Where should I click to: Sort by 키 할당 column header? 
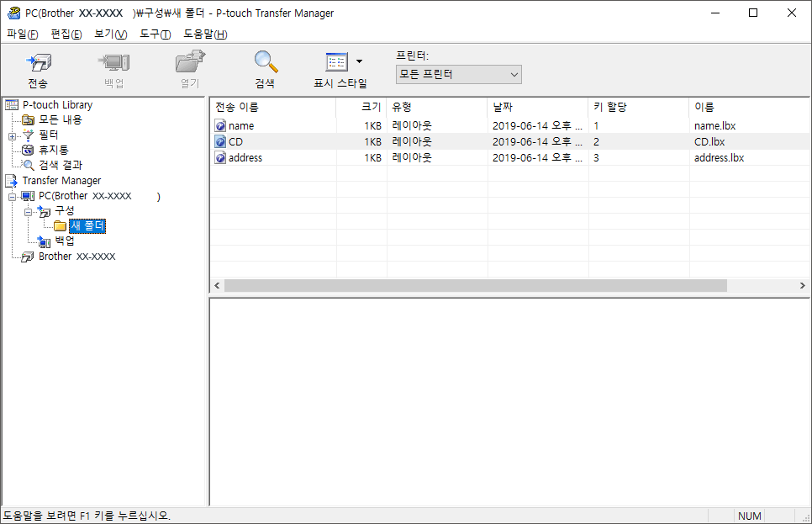coord(639,108)
